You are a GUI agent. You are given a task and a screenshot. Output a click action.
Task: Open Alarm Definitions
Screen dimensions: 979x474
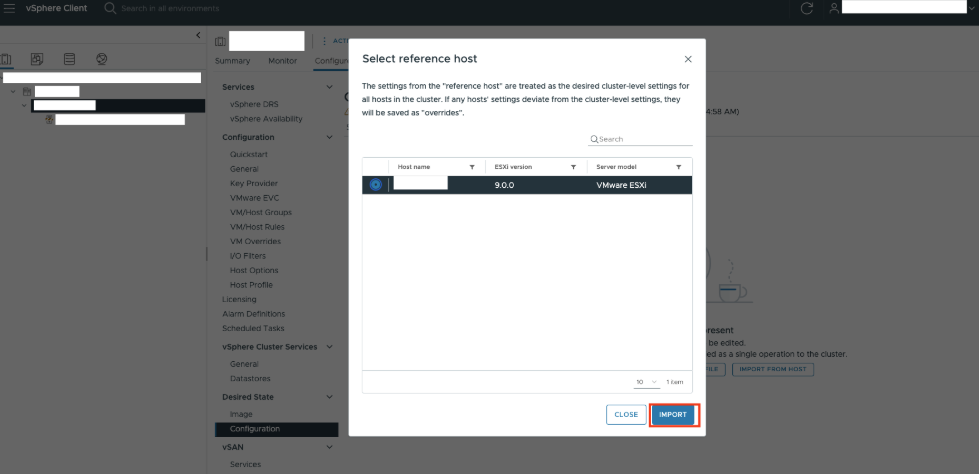pos(253,314)
